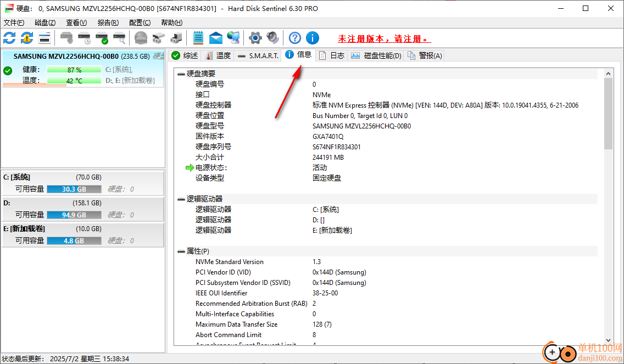Click the vertical scrollbar thumb in info panel
The width and height of the screenshot is (624, 364).
[x=608, y=114]
